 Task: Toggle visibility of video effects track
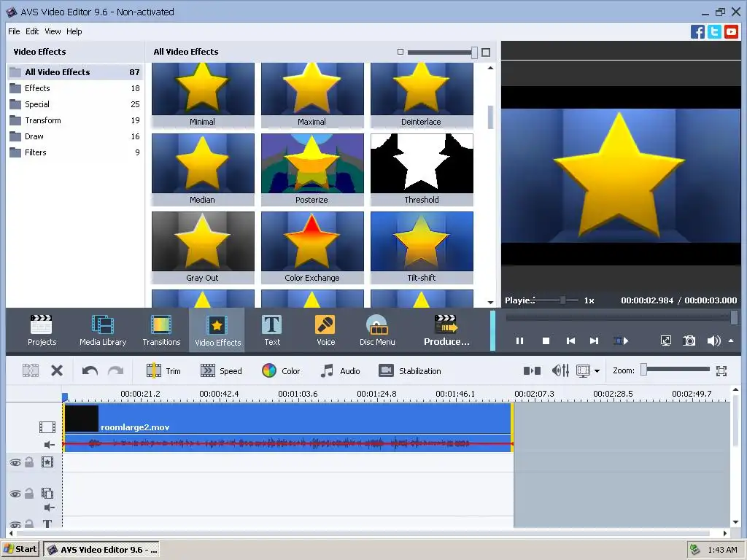coord(15,462)
